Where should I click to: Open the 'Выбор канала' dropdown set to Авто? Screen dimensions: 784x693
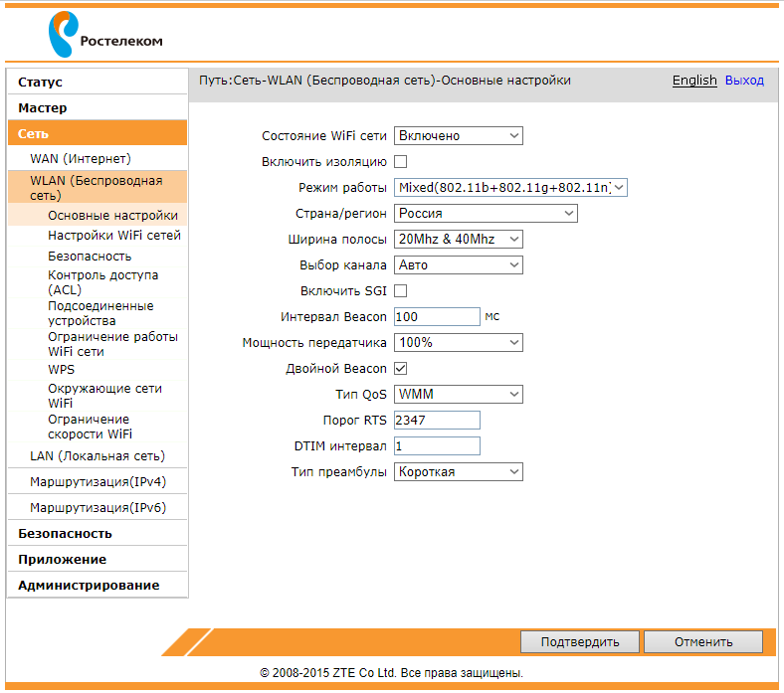pyautogui.click(x=459, y=265)
